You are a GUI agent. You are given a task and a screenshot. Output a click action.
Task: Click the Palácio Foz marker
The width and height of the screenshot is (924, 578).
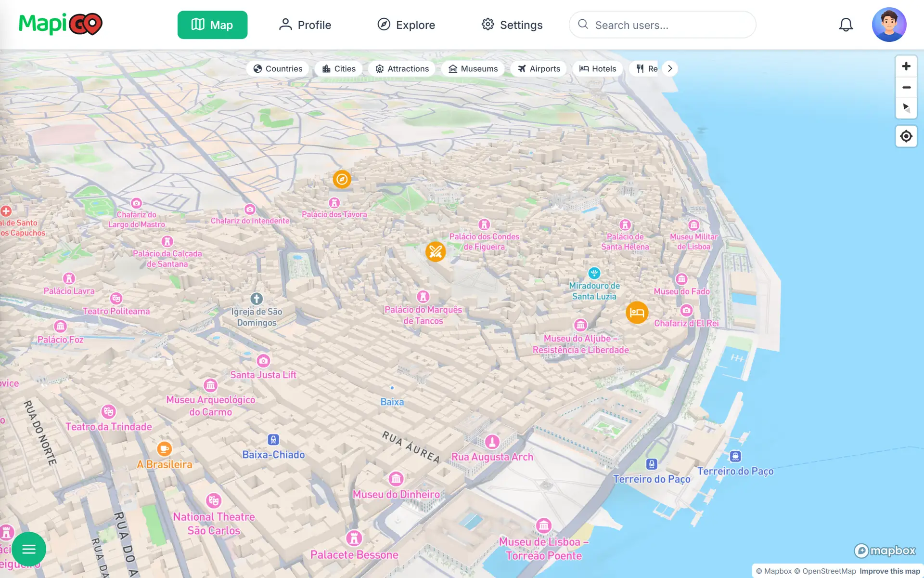click(60, 327)
